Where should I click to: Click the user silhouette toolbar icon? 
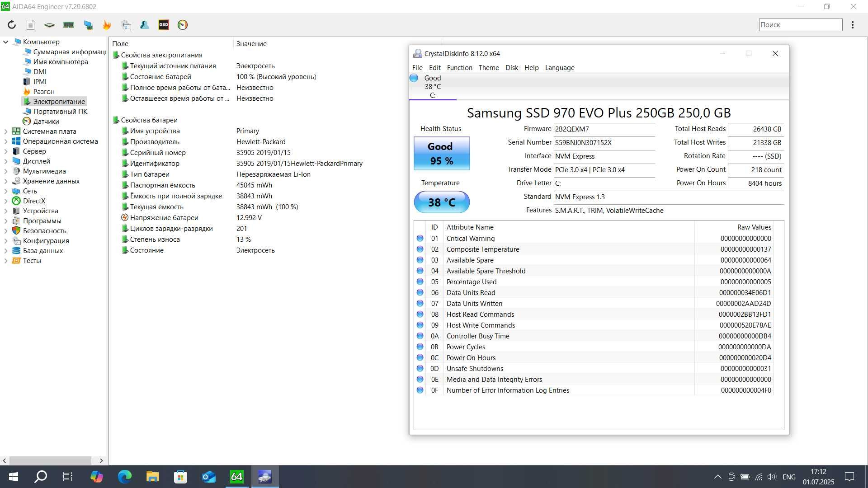coord(145,25)
